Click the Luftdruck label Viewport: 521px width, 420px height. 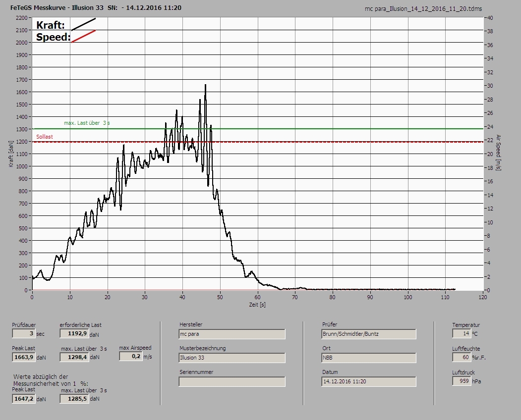tap(463, 372)
